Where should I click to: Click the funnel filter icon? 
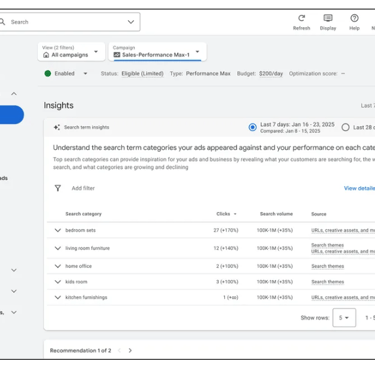point(58,188)
